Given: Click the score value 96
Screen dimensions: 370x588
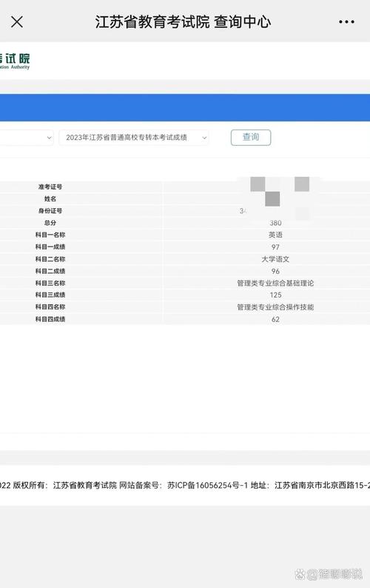Looking at the screenshot, I should click(275, 271).
